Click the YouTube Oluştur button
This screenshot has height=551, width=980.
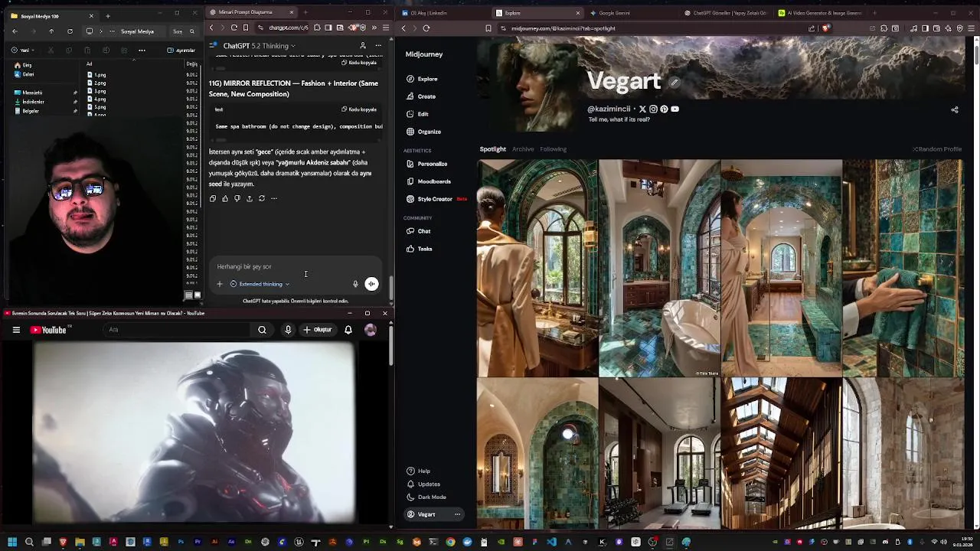pyautogui.click(x=318, y=330)
